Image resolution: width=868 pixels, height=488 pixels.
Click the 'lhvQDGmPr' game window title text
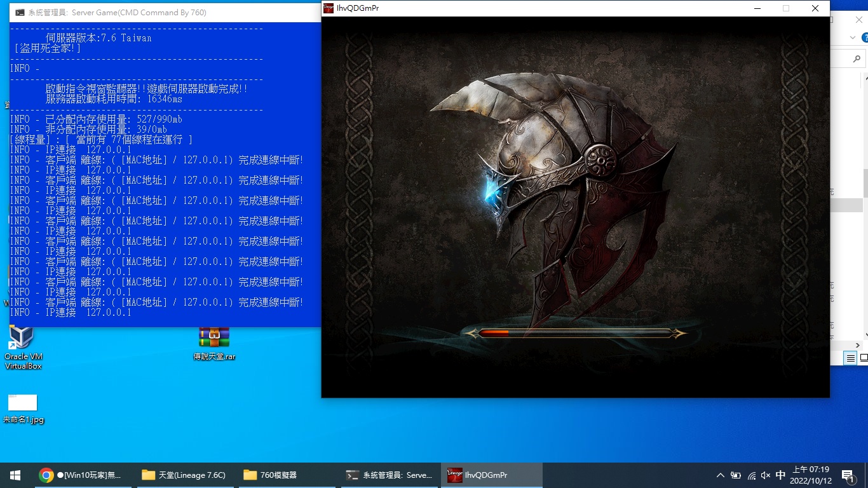point(358,8)
